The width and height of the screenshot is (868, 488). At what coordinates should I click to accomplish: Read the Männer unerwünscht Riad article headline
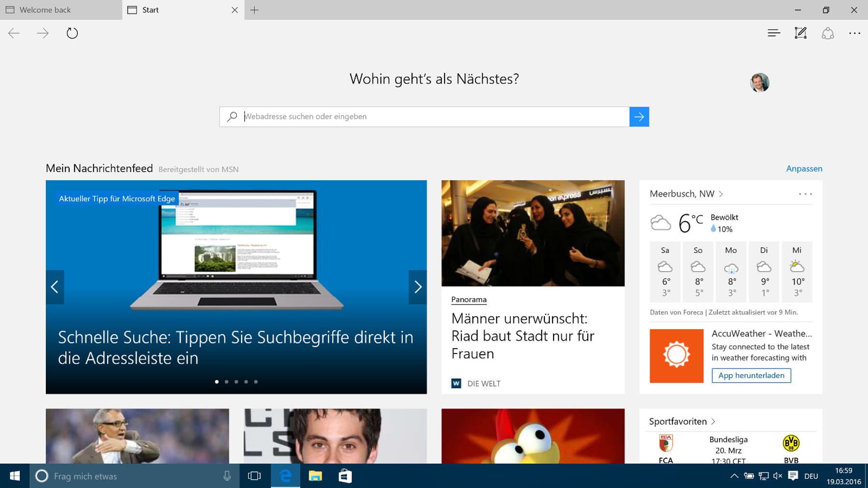(x=523, y=336)
